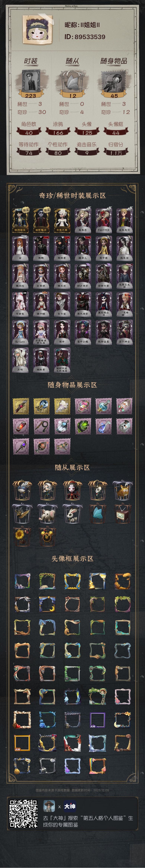Click the dragonfly accessory stamp
The image size is (145, 868).
click(x=62, y=446)
